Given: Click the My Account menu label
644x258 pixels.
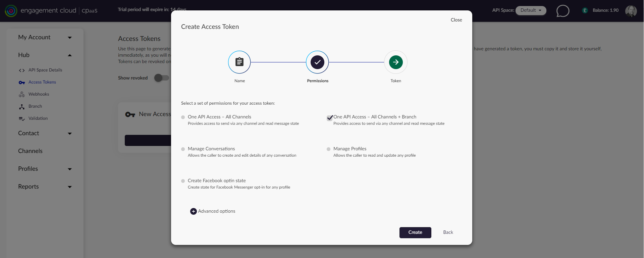Looking at the screenshot, I should coord(34,37).
